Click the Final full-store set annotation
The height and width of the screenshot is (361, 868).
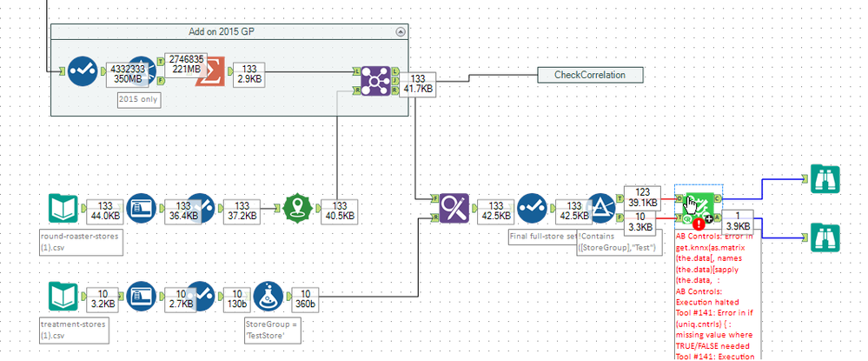544,237
